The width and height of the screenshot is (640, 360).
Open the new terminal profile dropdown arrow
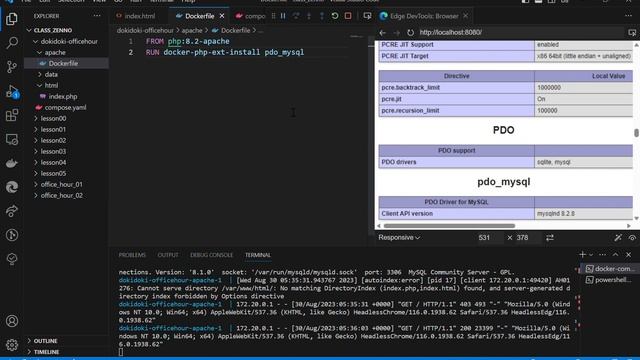[591, 255]
